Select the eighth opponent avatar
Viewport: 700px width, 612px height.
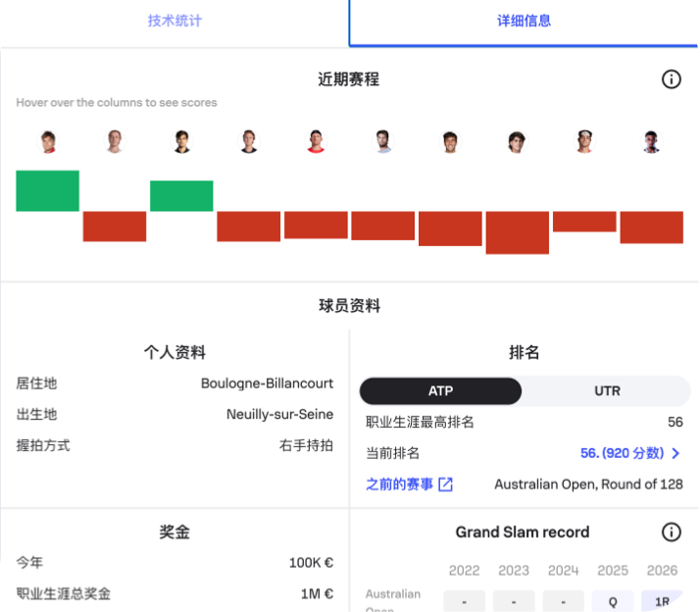517,142
